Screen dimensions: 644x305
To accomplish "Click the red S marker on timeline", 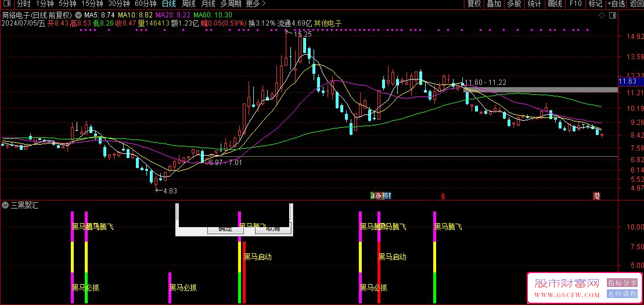I will click(x=442, y=196).
